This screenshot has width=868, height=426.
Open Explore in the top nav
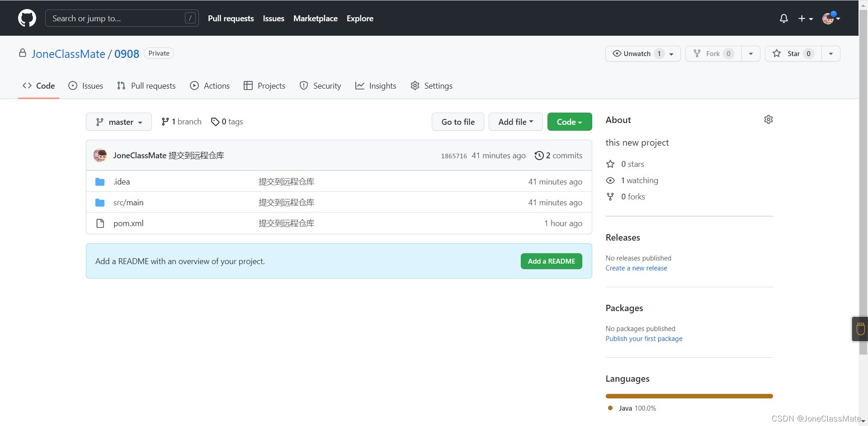[x=360, y=19]
